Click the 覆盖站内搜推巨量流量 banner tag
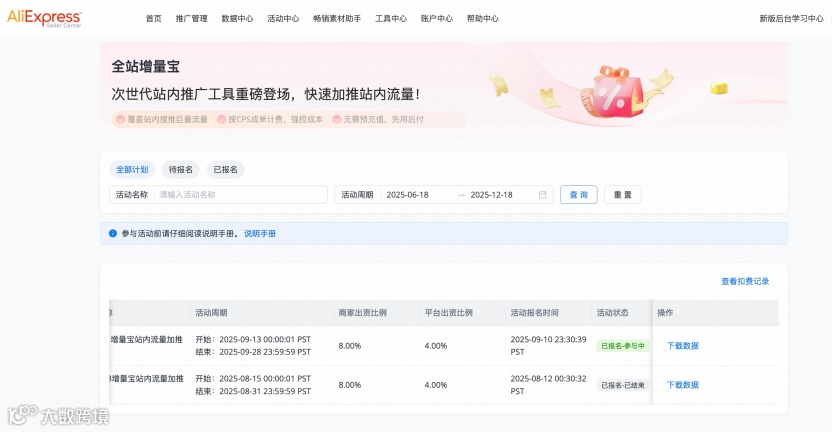 click(162, 119)
